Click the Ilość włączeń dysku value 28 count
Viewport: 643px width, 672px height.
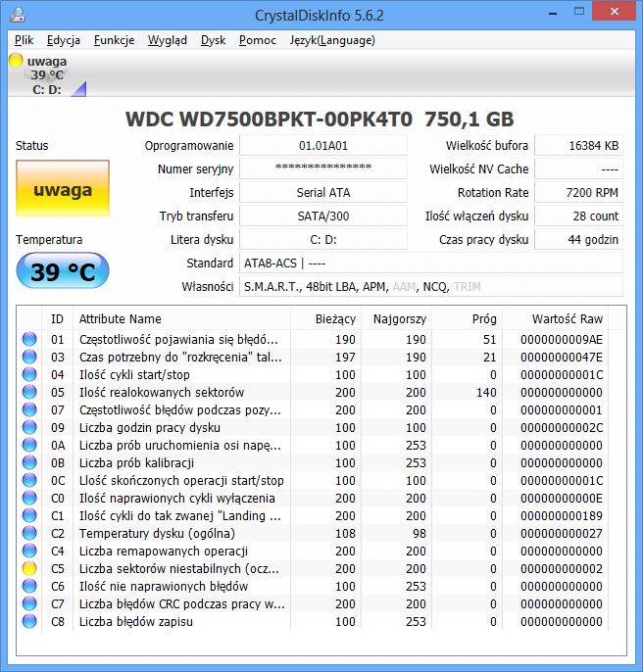578,216
